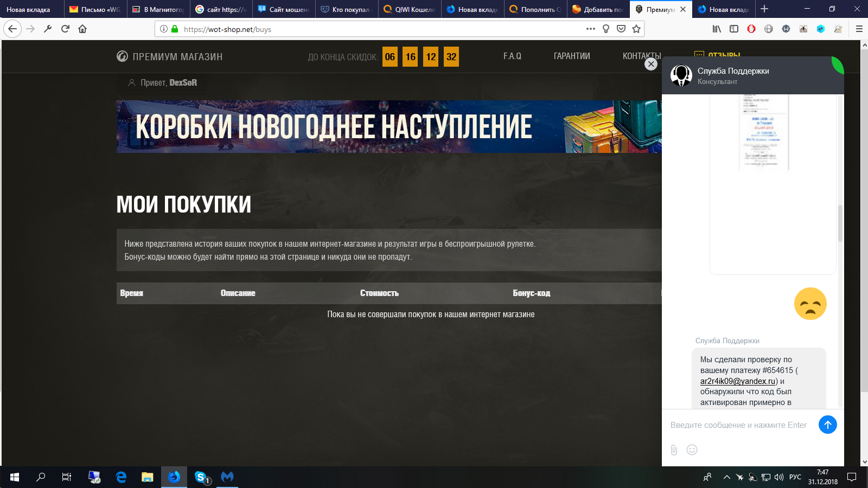
Task: Close the active 'Премиум' tab
Action: (x=683, y=9)
